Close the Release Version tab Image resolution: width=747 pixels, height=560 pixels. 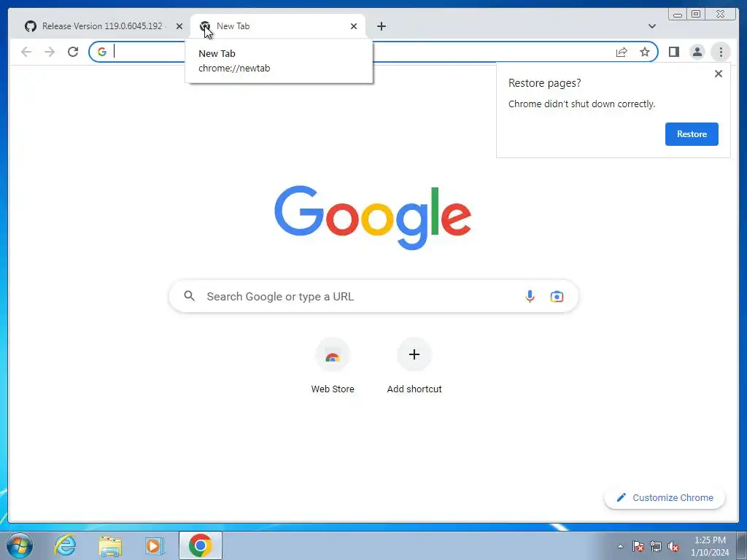tap(179, 26)
